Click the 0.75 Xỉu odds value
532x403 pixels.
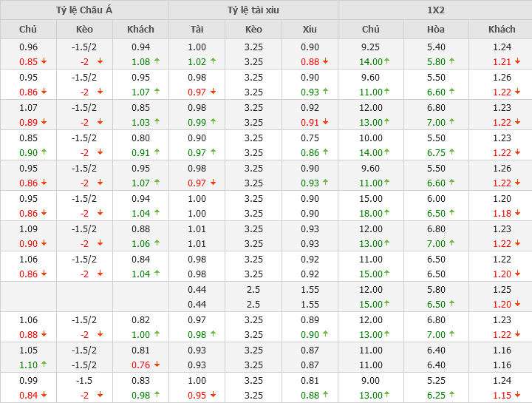310,138
